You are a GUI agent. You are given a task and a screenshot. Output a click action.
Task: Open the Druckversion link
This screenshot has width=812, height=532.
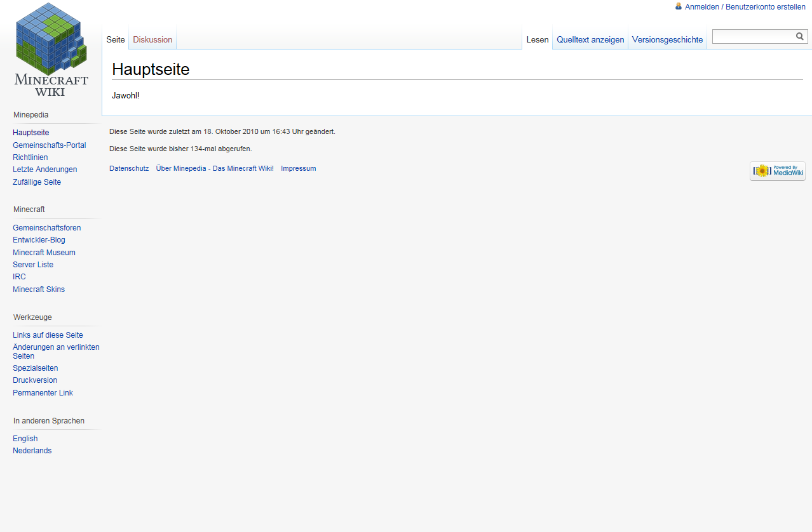pos(35,380)
